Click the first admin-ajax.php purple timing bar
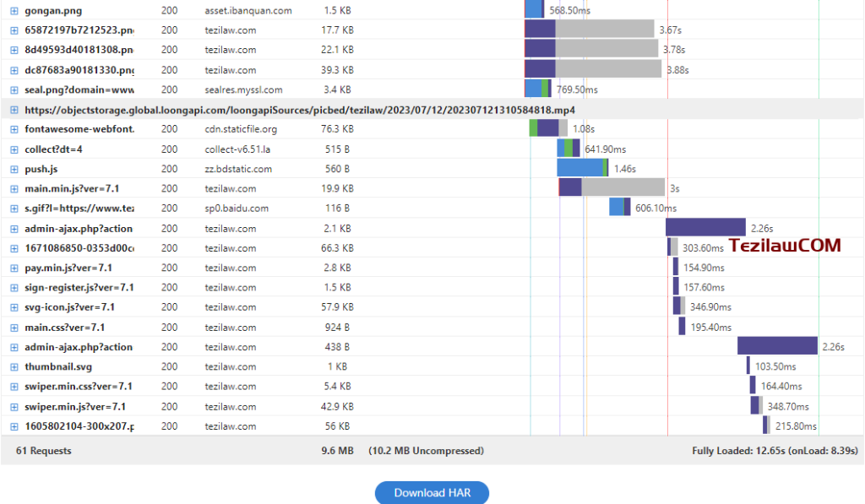865x504 pixels. tap(705, 228)
